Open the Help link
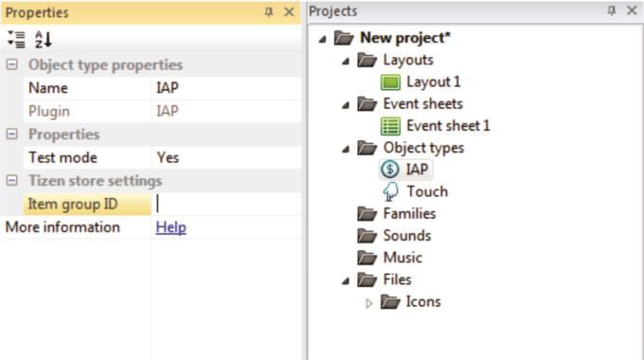 (170, 227)
